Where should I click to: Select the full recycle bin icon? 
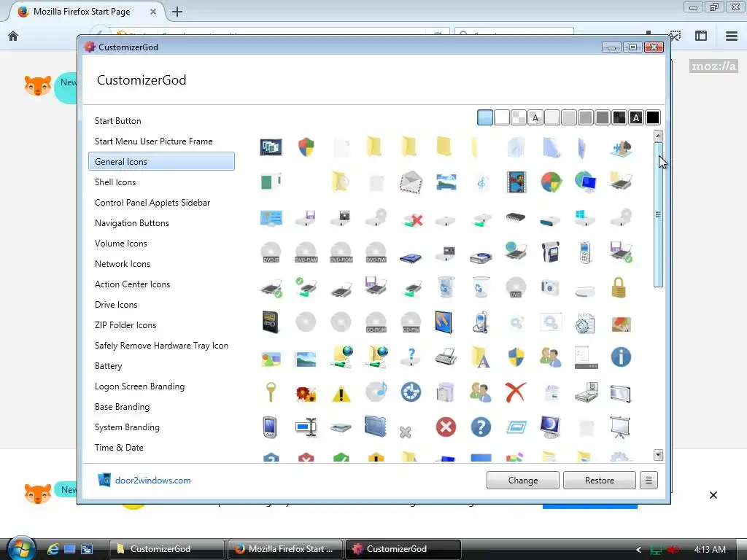tap(446, 287)
